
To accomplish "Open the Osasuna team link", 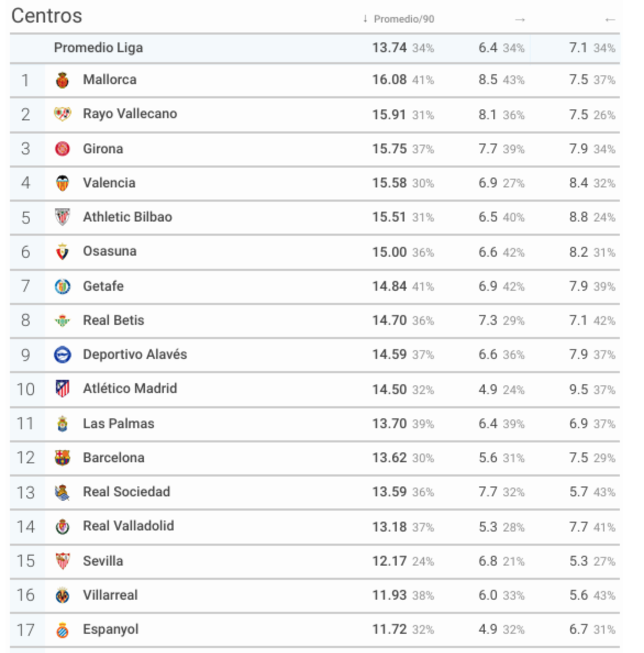I will [x=109, y=251].
